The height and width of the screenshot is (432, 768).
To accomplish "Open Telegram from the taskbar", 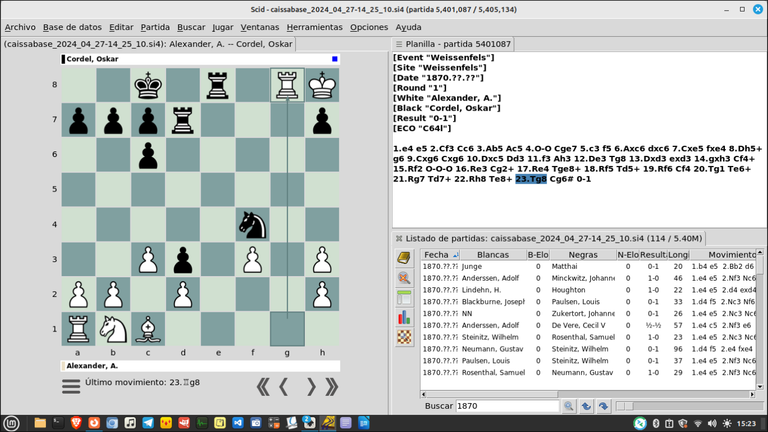I will [x=148, y=423].
